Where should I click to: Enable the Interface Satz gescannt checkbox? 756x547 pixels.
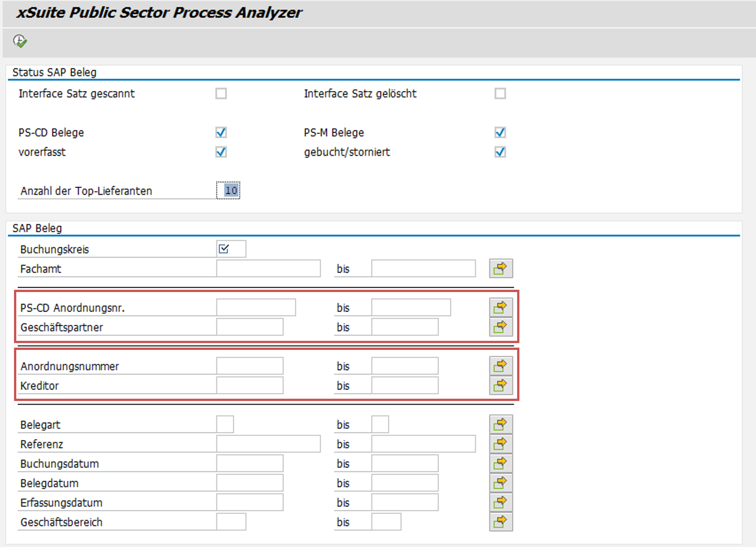[x=221, y=93]
